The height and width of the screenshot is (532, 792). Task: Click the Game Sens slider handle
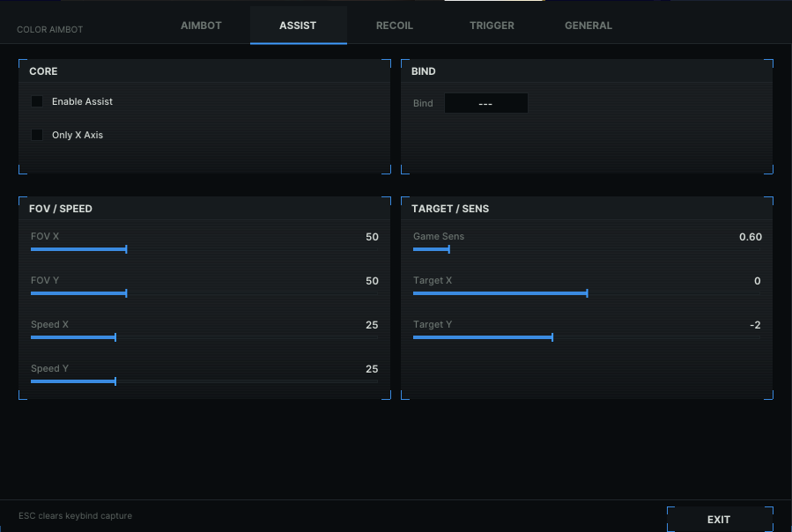coord(448,249)
